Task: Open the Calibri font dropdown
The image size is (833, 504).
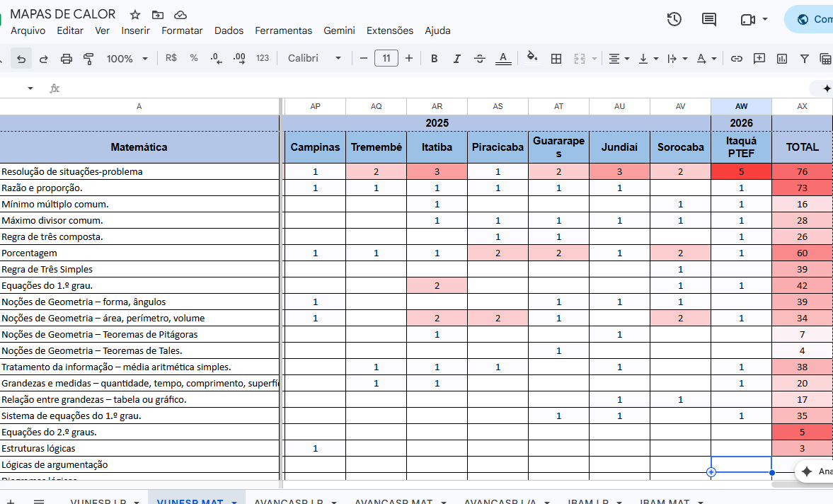Action: point(314,58)
